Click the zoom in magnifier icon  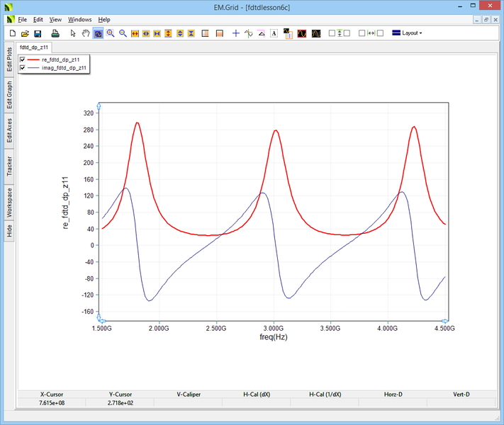(111, 33)
